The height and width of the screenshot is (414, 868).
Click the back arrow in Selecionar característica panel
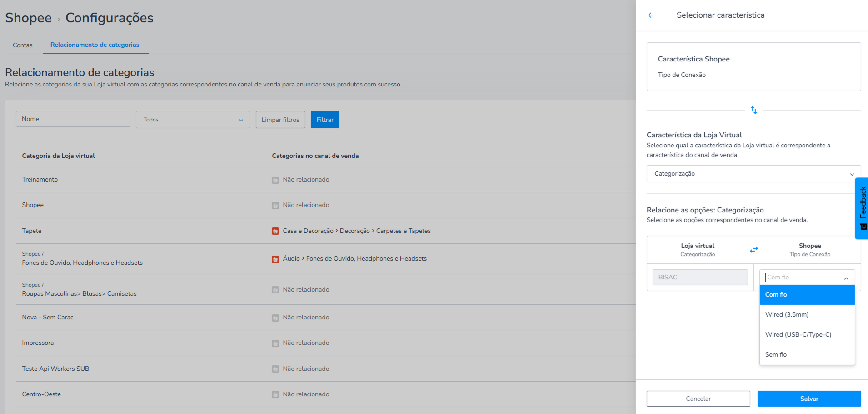click(651, 15)
